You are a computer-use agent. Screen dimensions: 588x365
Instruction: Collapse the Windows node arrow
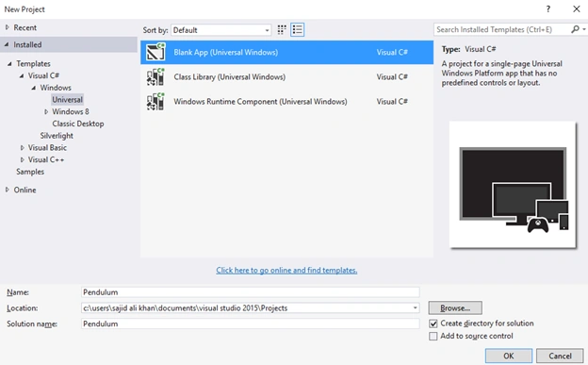tap(34, 88)
